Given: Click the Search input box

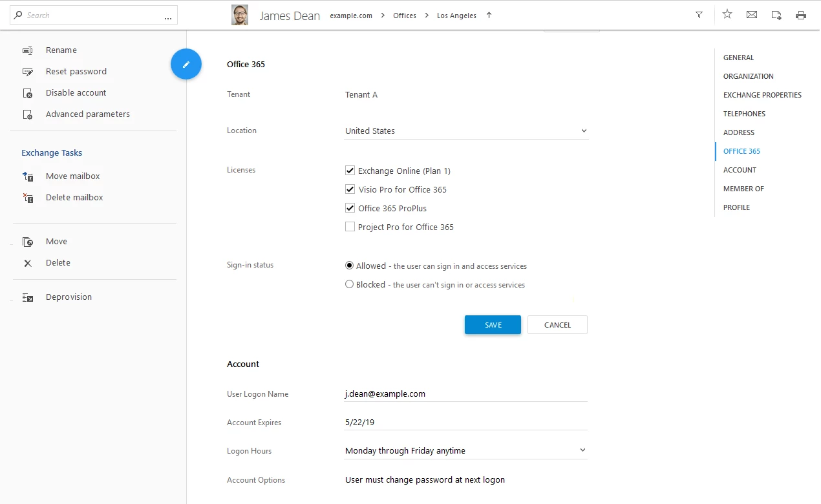Looking at the screenshot, I should (94, 15).
